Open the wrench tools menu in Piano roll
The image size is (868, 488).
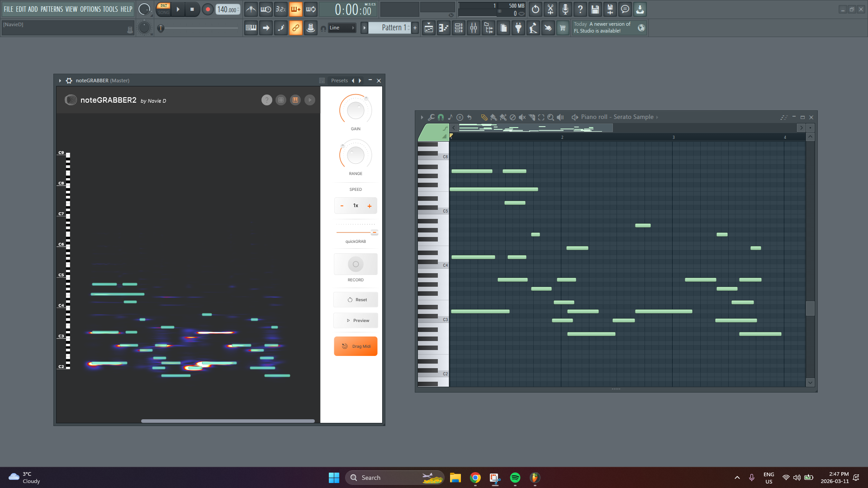pyautogui.click(x=432, y=117)
